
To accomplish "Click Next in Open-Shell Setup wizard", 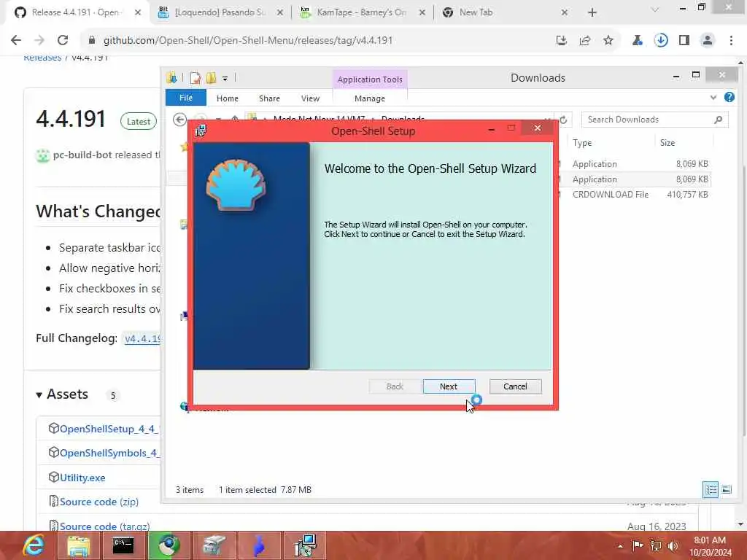I will click(449, 386).
